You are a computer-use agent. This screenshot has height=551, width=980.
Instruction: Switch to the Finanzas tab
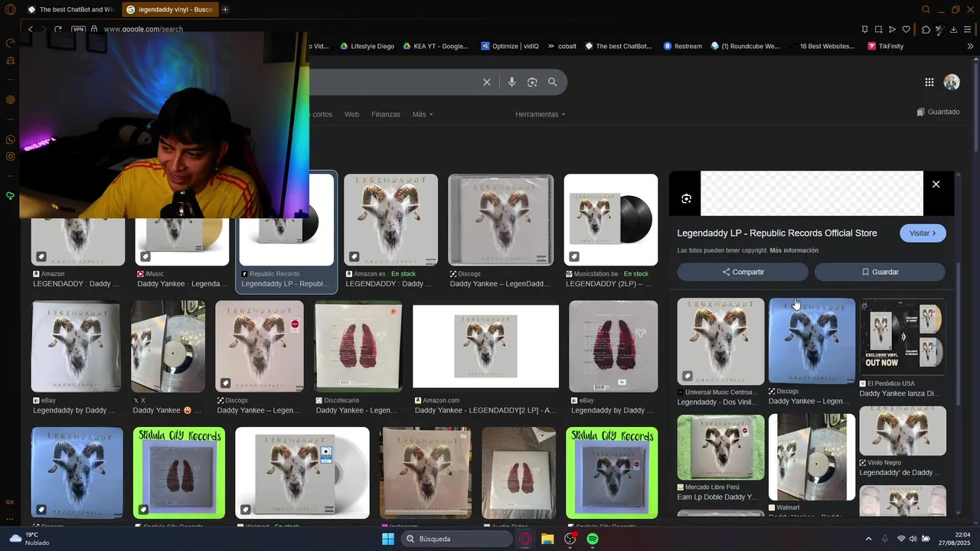(x=386, y=114)
